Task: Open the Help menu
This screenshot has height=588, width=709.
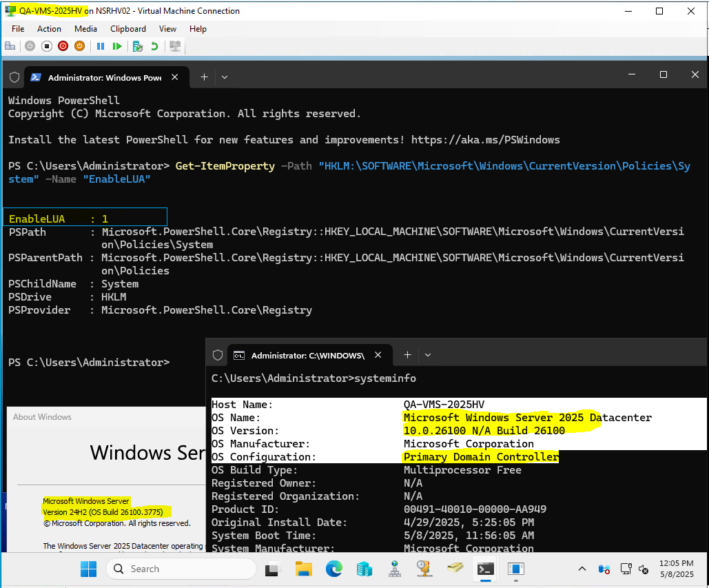Action: pyautogui.click(x=198, y=29)
